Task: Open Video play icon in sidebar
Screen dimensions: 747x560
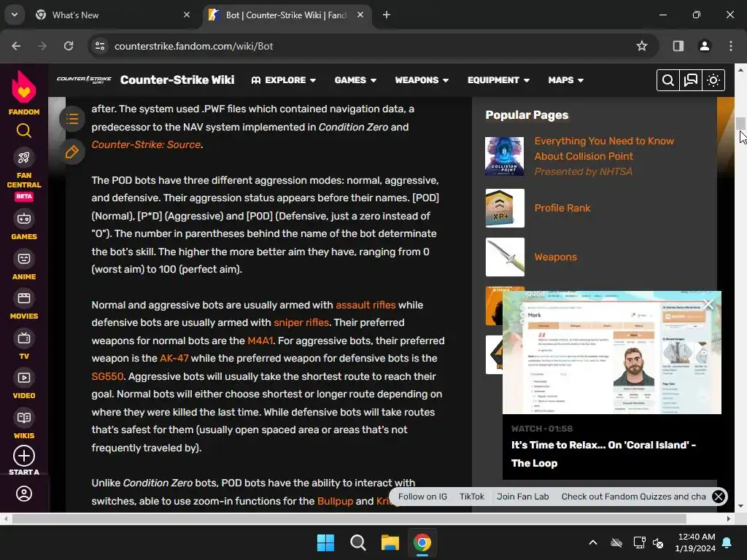Action: tap(24, 378)
